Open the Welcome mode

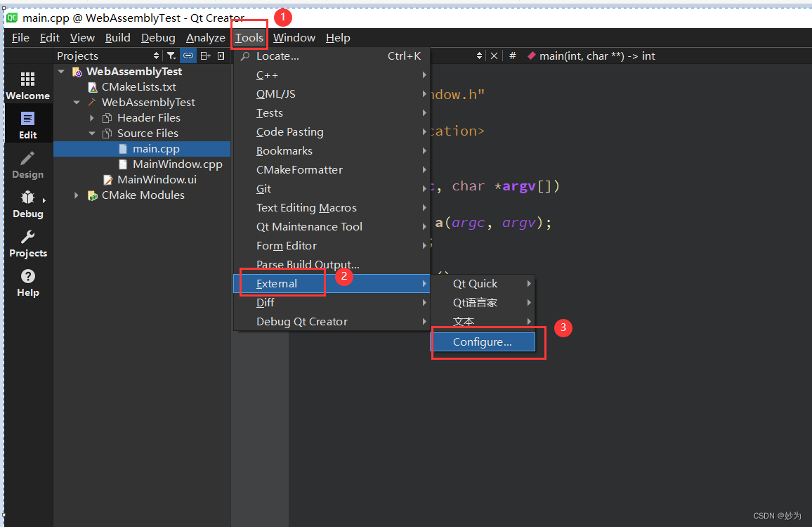pyautogui.click(x=27, y=86)
